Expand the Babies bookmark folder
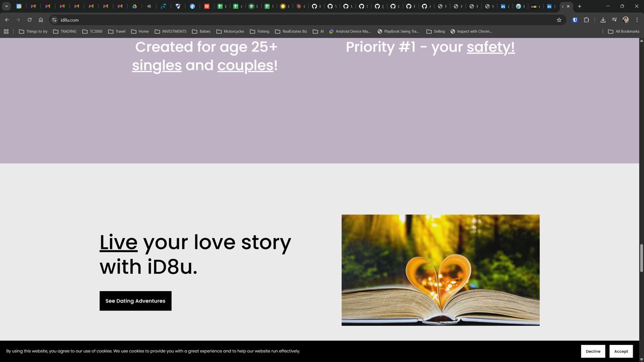Screen dimensions: 644x362 tap(201, 32)
